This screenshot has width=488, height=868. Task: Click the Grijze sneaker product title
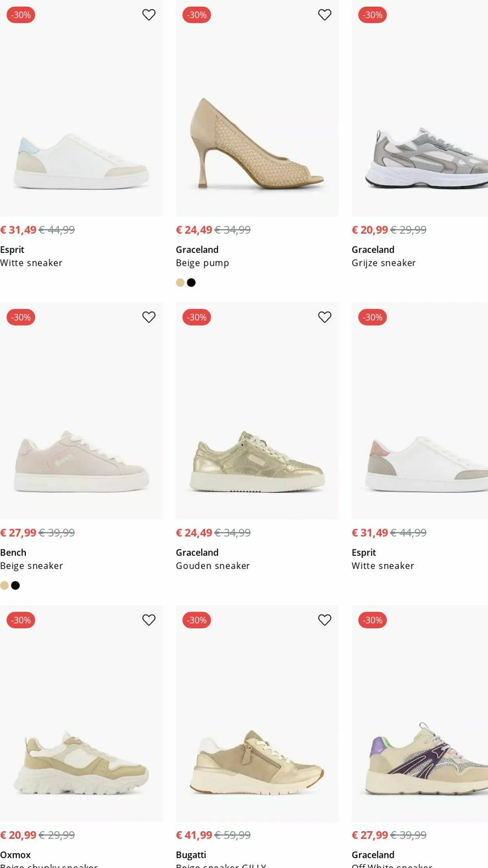[383, 263]
